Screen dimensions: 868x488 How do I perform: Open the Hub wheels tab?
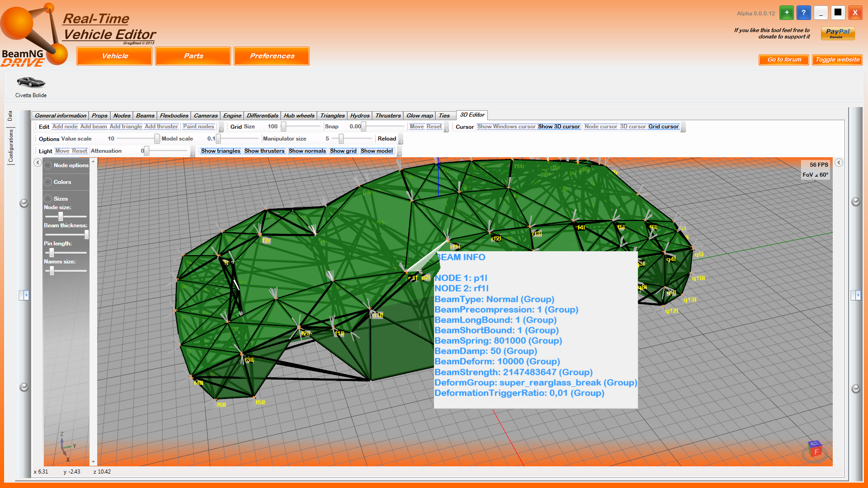click(x=299, y=116)
